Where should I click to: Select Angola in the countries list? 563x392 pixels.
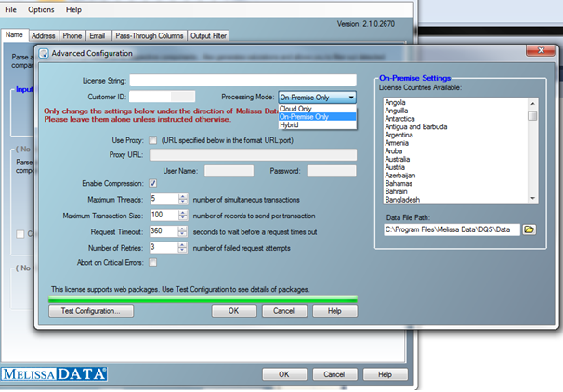(396, 103)
